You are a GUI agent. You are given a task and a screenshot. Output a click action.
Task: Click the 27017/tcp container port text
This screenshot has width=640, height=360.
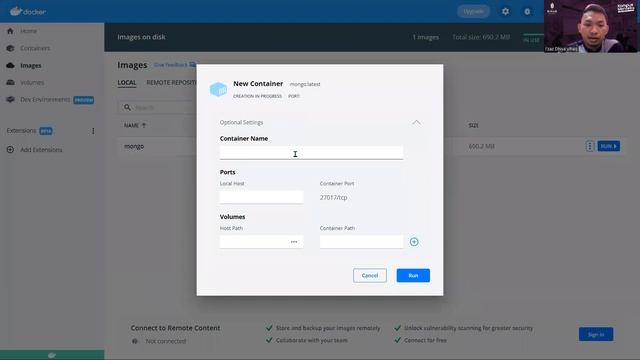[x=333, y=197]
